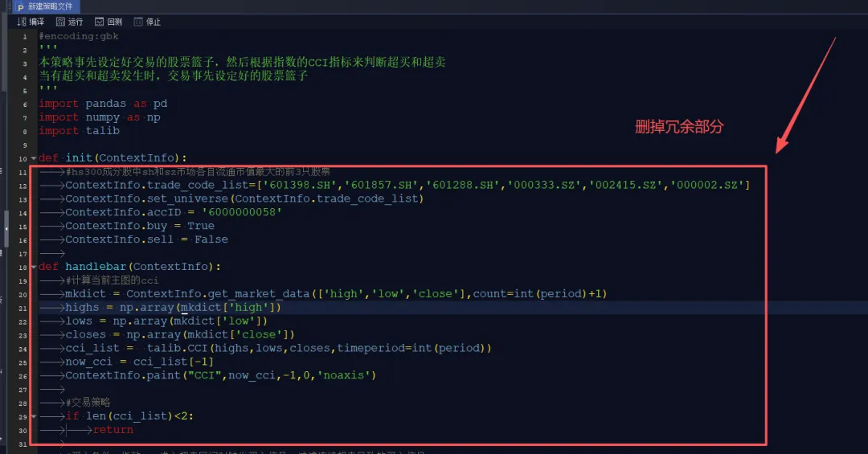
Task: Select the 新建策略文件 file tab
Action: tap(46, 6)
